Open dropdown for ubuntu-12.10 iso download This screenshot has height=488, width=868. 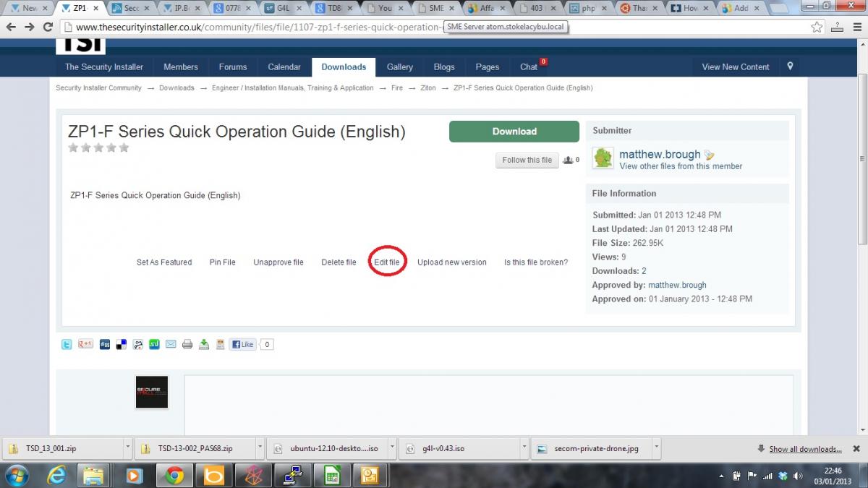tap(392, 448)
